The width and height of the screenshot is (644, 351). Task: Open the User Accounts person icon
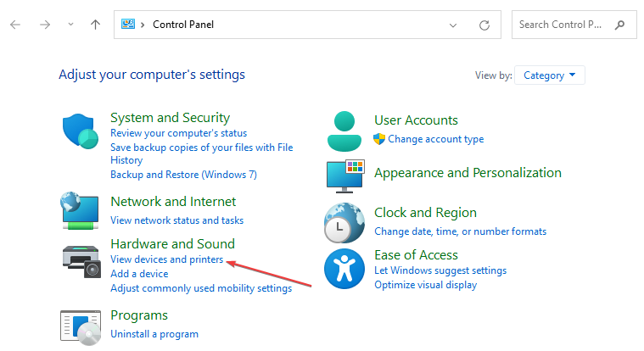(344, 131)
